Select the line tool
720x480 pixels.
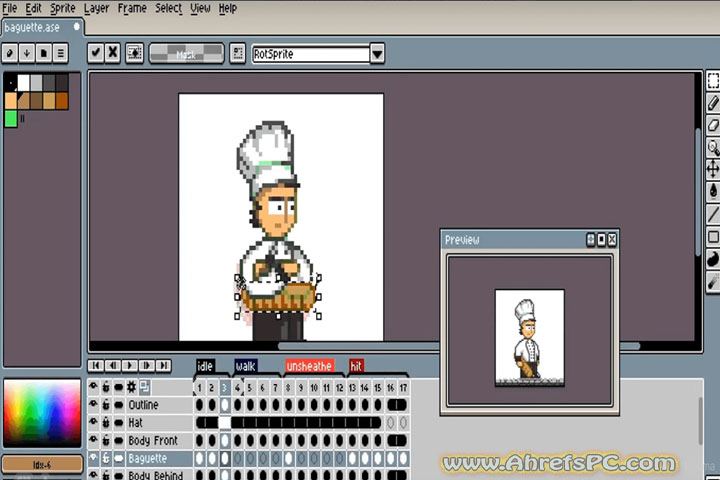(713, 214)
